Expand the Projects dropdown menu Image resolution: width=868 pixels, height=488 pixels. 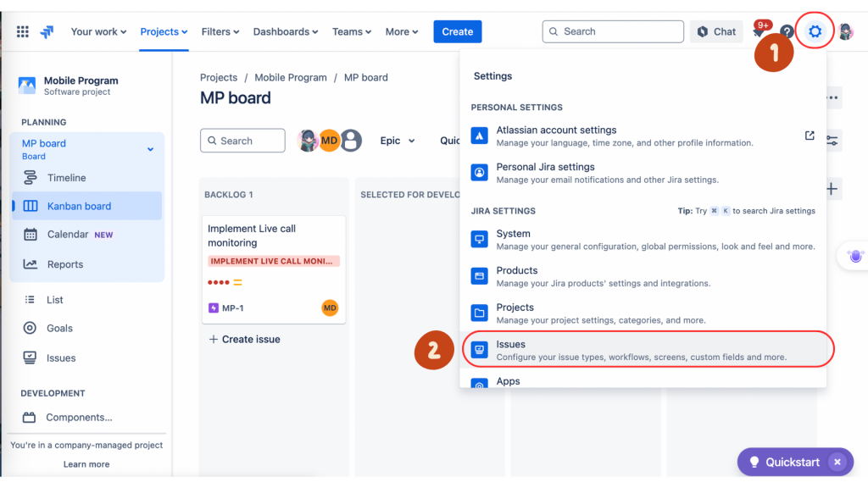pos(164,31)
